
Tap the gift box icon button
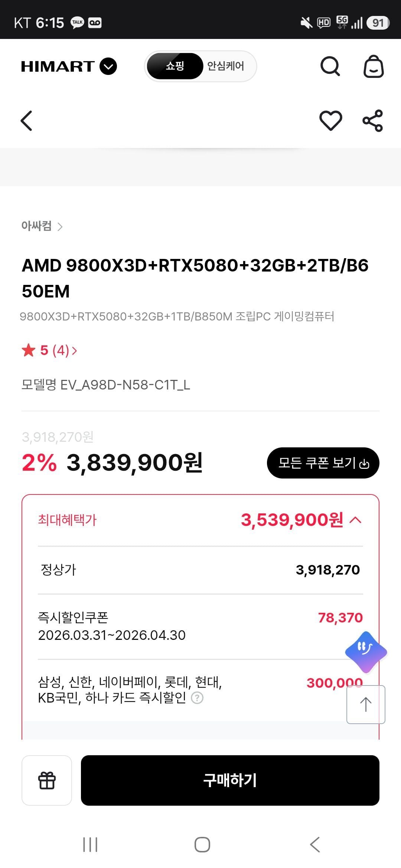coord(47,780)
